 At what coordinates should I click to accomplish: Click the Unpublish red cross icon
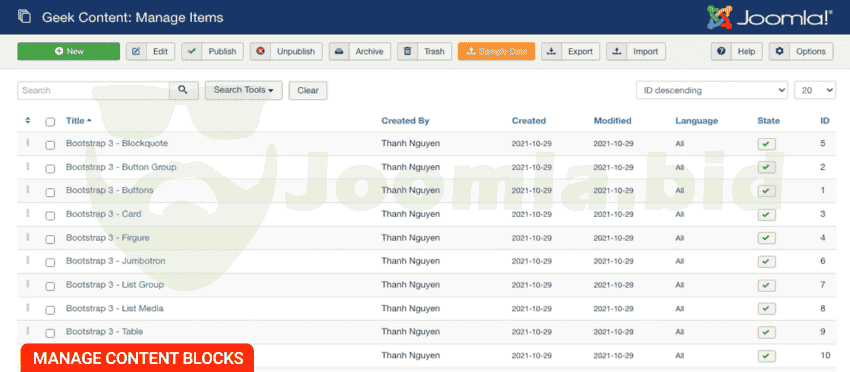tap(260, 52)
